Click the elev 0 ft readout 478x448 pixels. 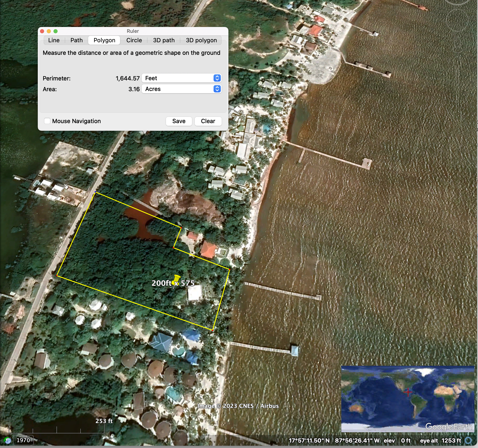pyautogui.click(x=397, y=441)
